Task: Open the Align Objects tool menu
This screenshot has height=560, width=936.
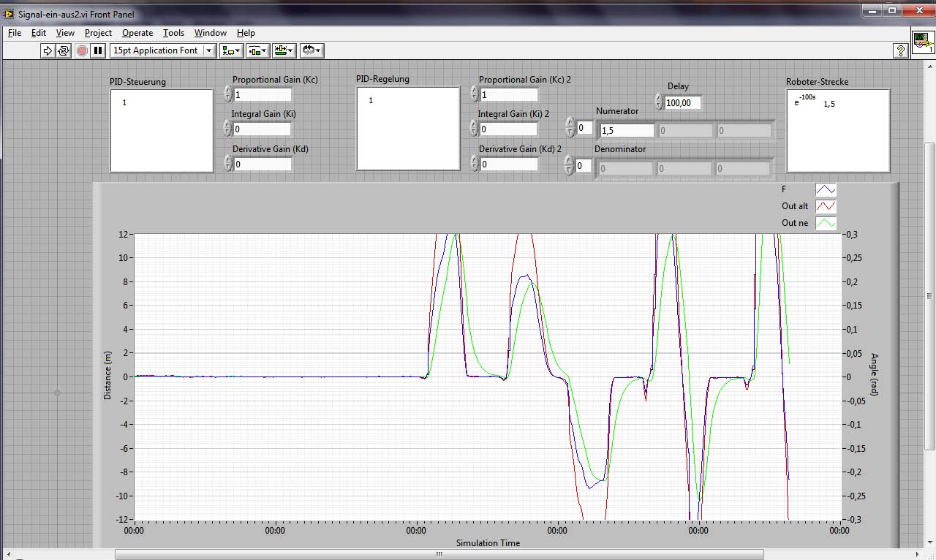Action: [233, 50]
